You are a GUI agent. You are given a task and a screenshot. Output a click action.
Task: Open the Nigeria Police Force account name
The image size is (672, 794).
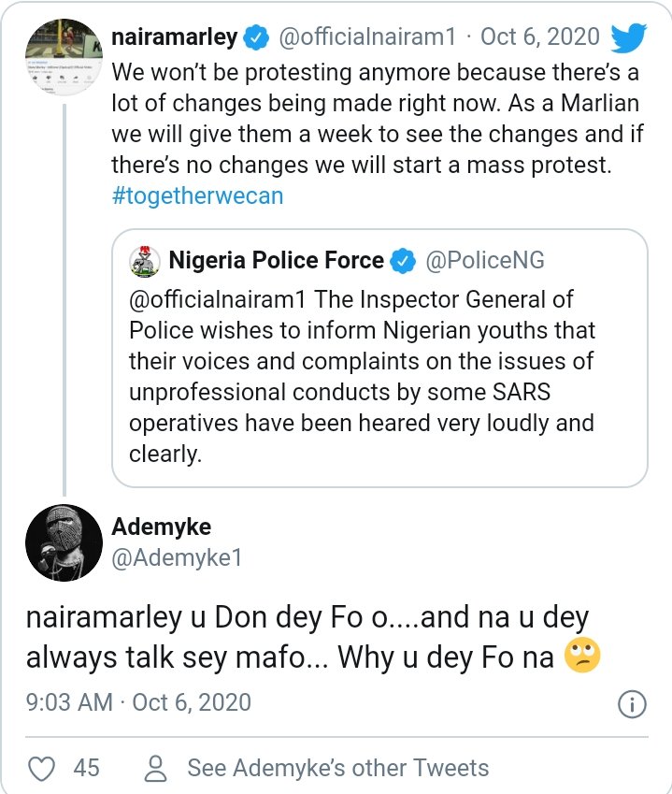pyautogui.click(x=277, y=261)
